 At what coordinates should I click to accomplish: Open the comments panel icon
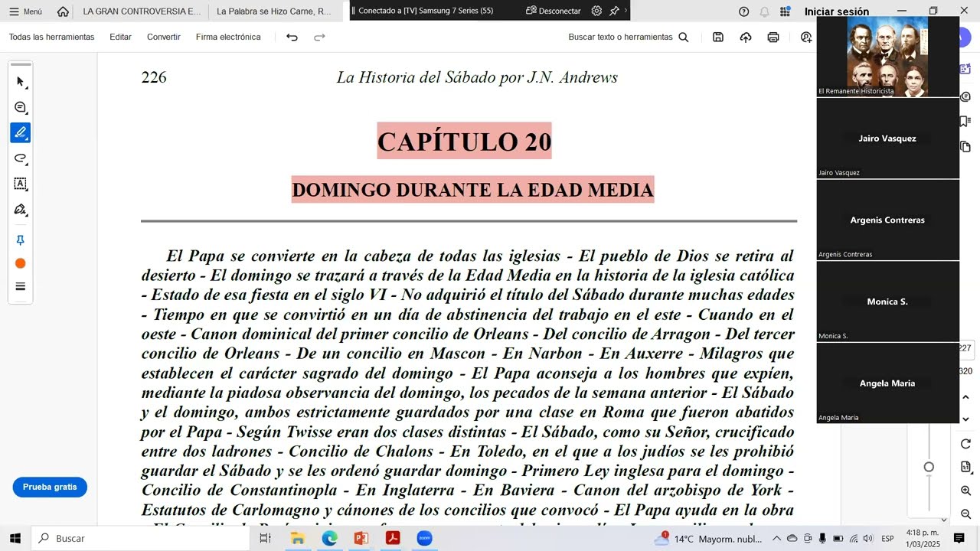tap(966, 96)
